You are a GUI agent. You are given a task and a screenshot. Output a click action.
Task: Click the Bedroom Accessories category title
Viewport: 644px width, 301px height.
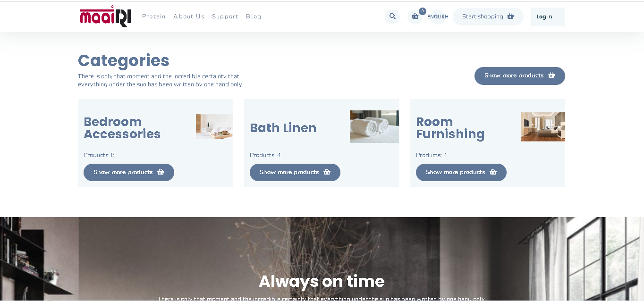click(122, 128)
